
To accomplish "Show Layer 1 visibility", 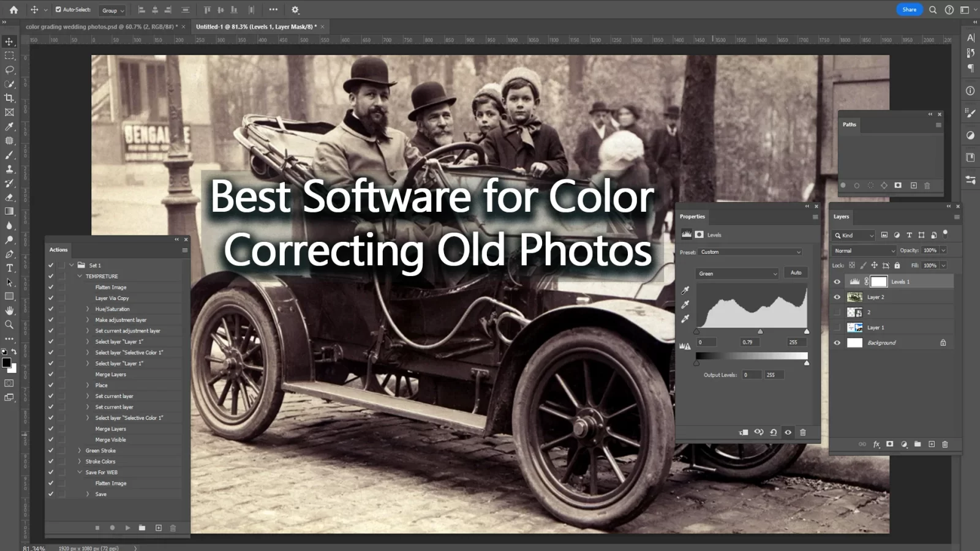I will coord(837,328).
